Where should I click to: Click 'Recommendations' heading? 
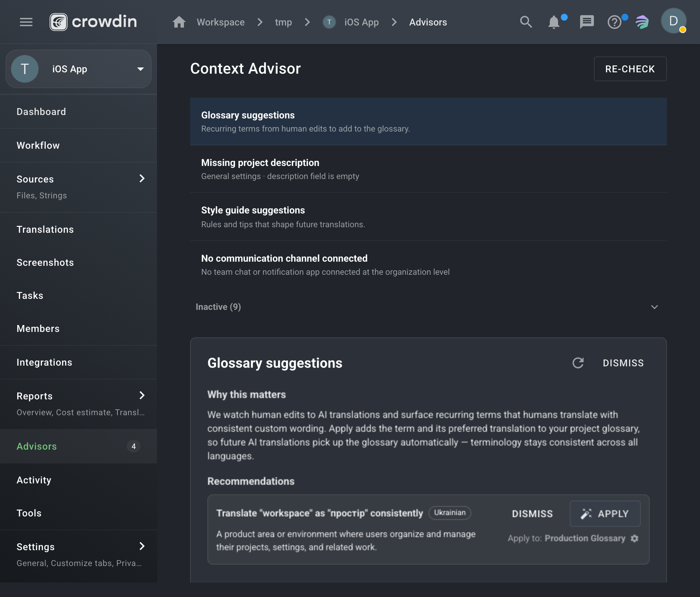pos(251,481)
